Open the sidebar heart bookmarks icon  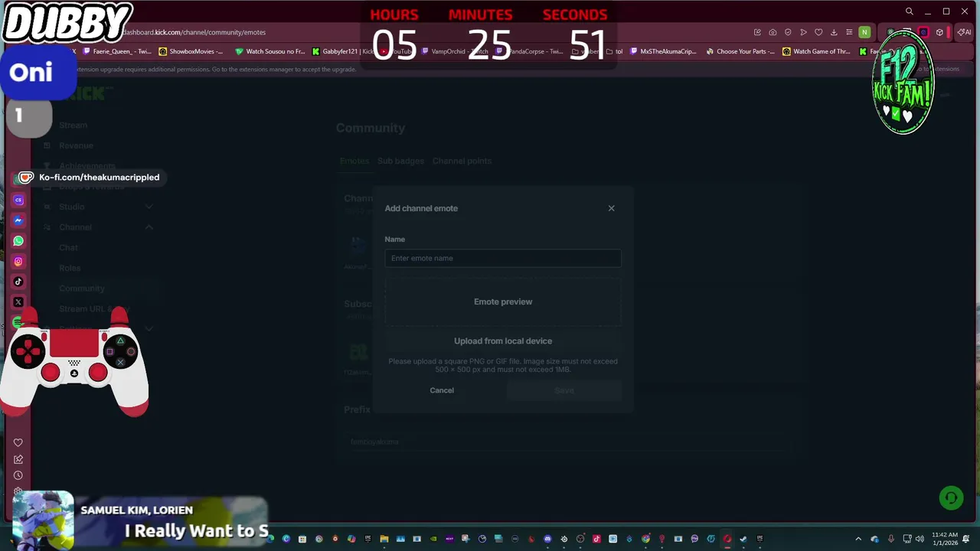(18, 442)
